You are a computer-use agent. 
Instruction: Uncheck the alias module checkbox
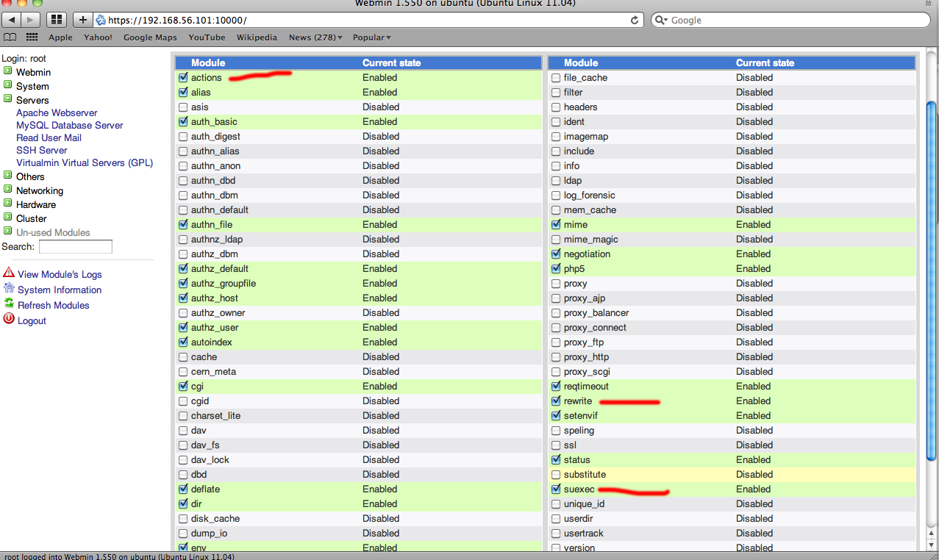click(x=183, y=92)
